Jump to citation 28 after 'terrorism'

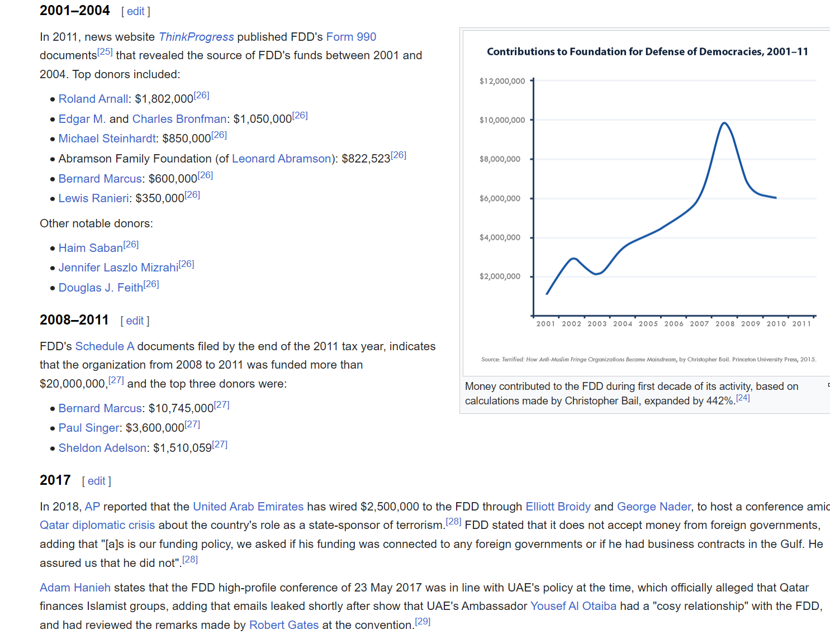[x=454, y=522]
